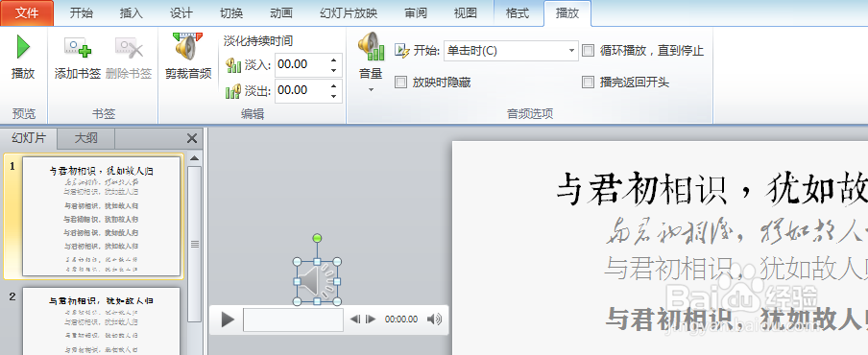Open the File (文件) tab
The height and width of the screenshot is (355, 868).
tap(27, 13)
